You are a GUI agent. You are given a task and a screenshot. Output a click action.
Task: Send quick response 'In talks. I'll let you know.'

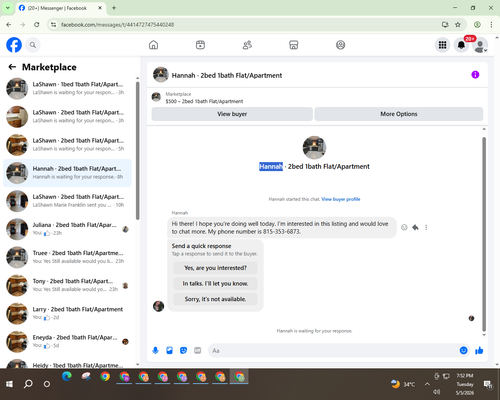(x=215, y=284)
